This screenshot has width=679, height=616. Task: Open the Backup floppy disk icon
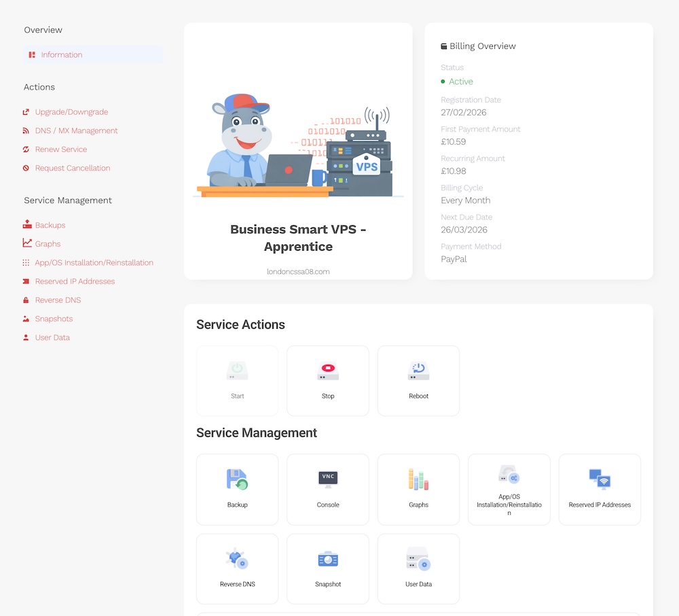237,479
